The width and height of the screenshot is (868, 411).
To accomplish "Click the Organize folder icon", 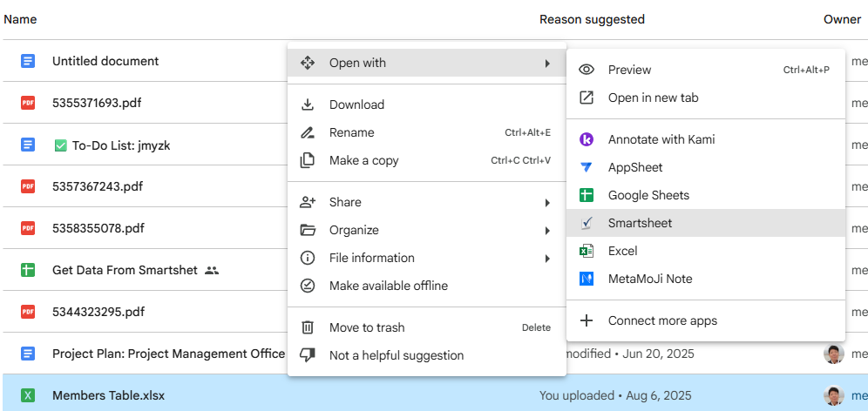I will tap(308, 230).
